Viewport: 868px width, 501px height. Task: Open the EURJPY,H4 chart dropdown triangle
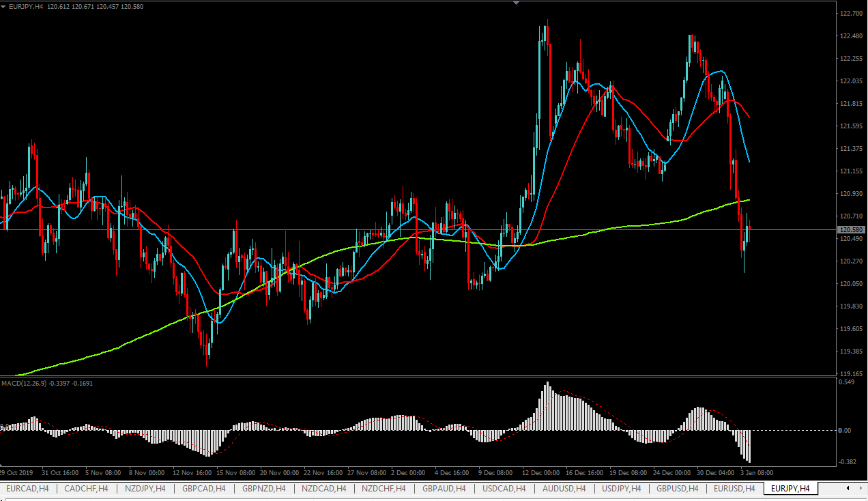4,6
